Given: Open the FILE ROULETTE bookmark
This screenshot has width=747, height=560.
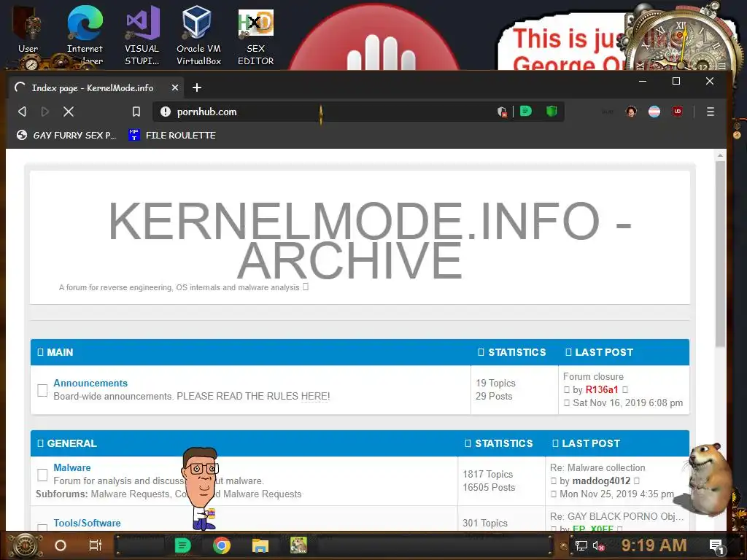Looking at the screenshot, I should (172, 135).
